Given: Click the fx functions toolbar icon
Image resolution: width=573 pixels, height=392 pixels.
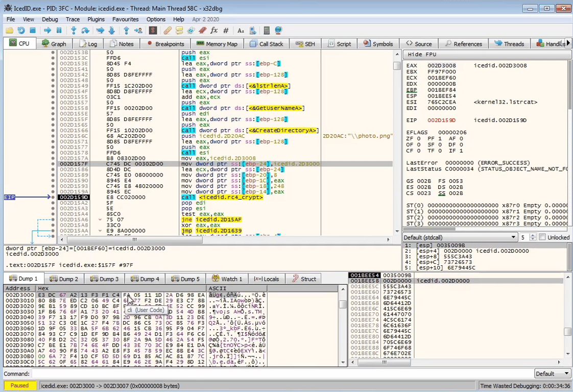Looking at the screenshot, I should pos(214,31).
